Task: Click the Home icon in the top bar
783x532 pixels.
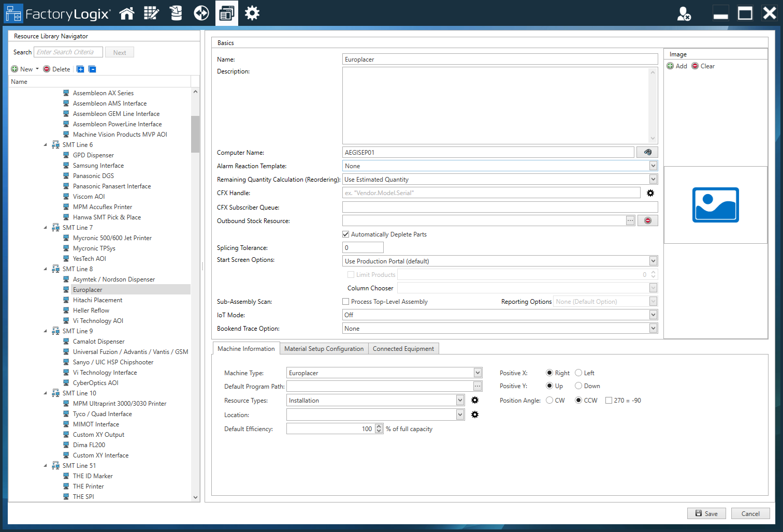Action: click(127, 13)
